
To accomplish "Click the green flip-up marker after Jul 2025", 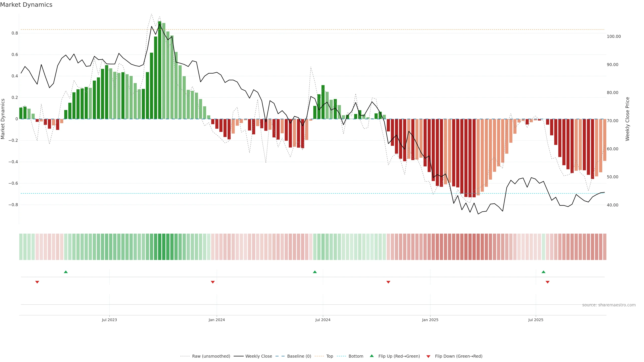I will coord(543,272).
